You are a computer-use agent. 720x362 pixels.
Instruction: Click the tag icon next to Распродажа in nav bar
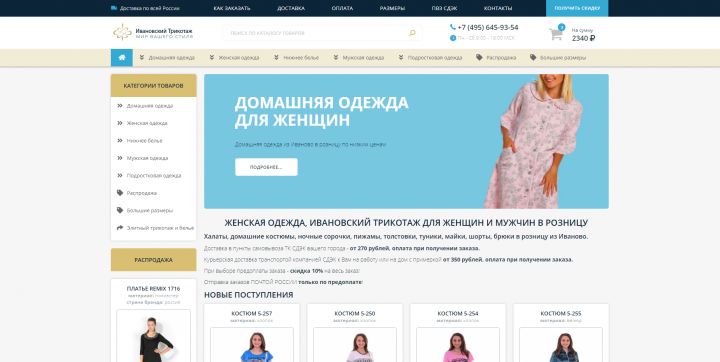point(479,57)
